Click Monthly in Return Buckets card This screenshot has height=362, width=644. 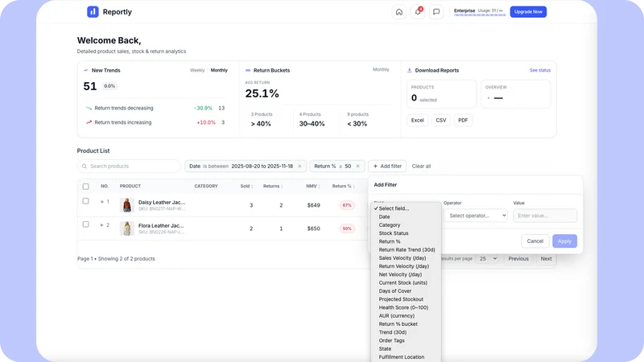pyautogui.click(x=381, y=69)
